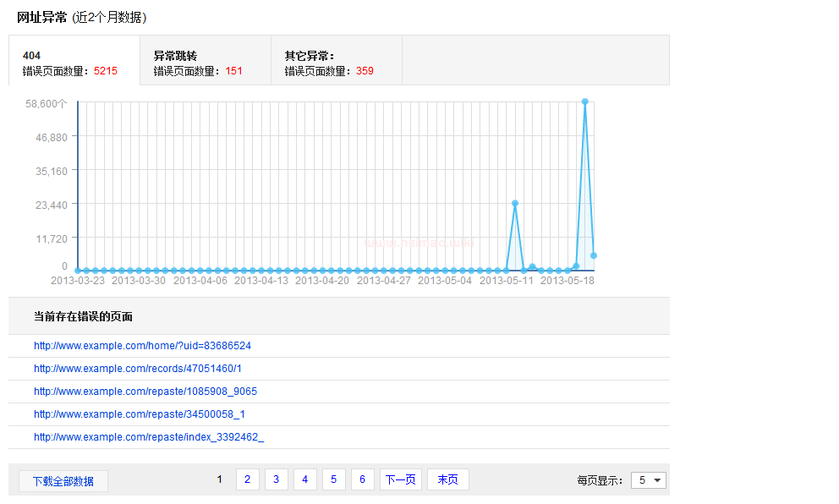Screen dimensions: 839x504
Task: Click the last data point on chart
Action: 594,255
